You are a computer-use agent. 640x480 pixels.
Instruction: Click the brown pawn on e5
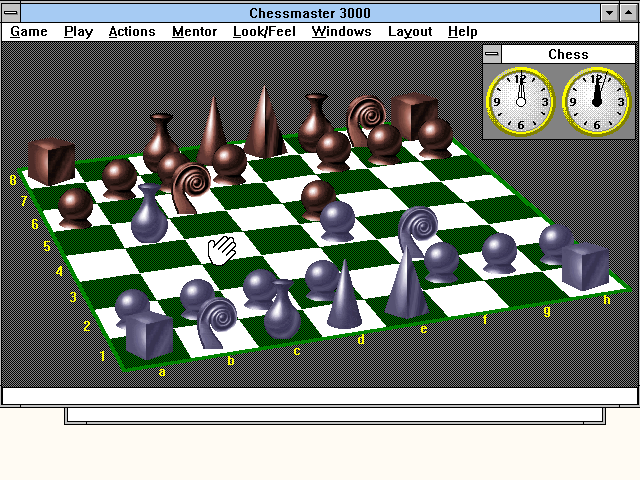click(318, 200)
